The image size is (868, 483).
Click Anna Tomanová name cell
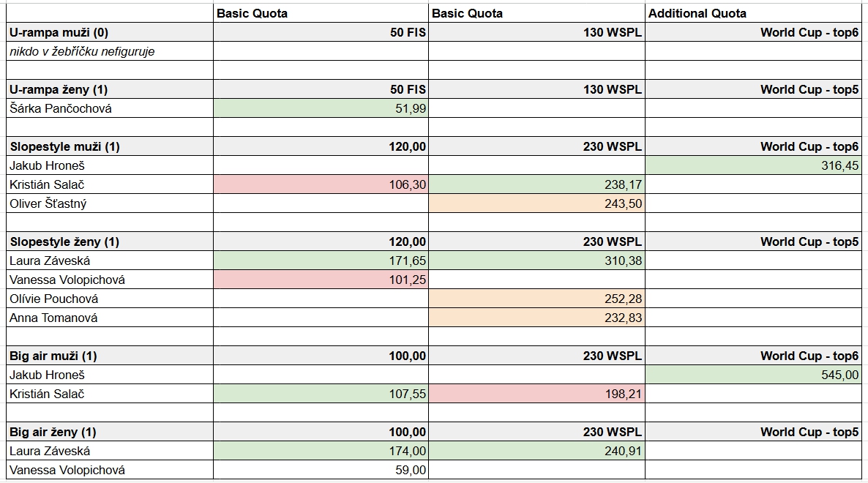[x=110, y=318]
